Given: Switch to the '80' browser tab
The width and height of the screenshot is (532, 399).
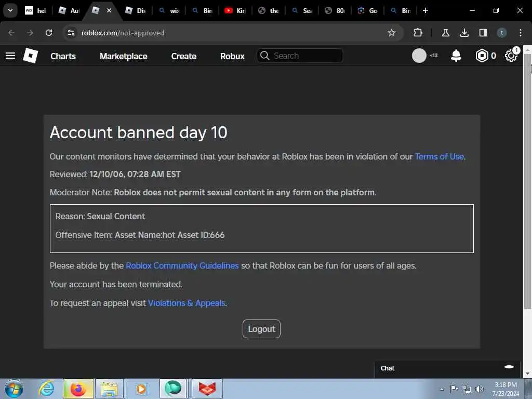Looking at the screenshot, I should point(335,10).
